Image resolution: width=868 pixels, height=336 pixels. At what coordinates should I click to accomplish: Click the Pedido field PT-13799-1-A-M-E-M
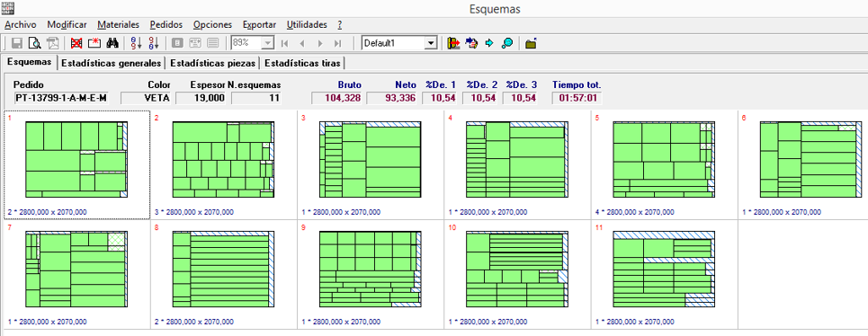tap(60, 98)
